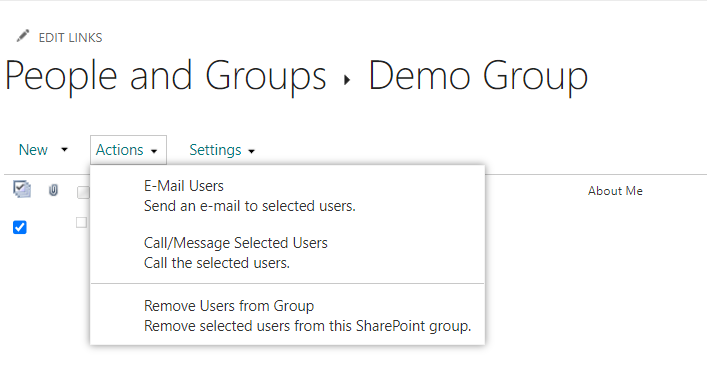This screenshot has width=707, height=369.
Task: Sort by the About Me column header
Action: [615, 191]
